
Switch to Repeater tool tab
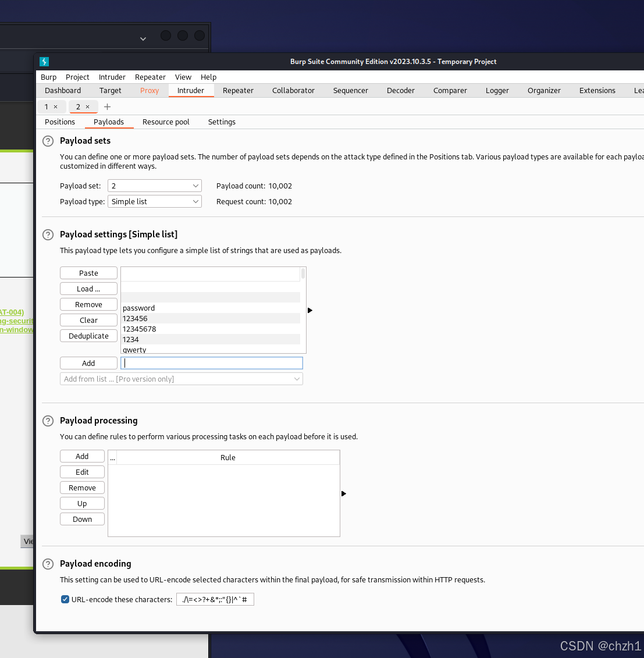[239, 91]
